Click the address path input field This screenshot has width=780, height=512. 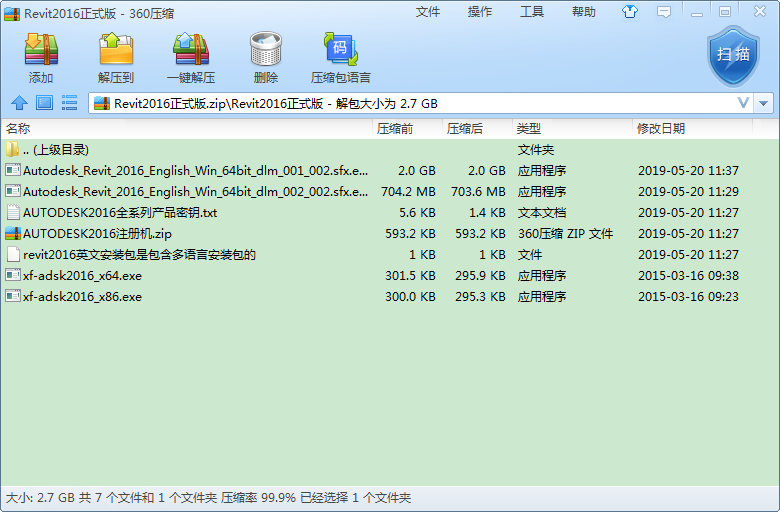421,103
